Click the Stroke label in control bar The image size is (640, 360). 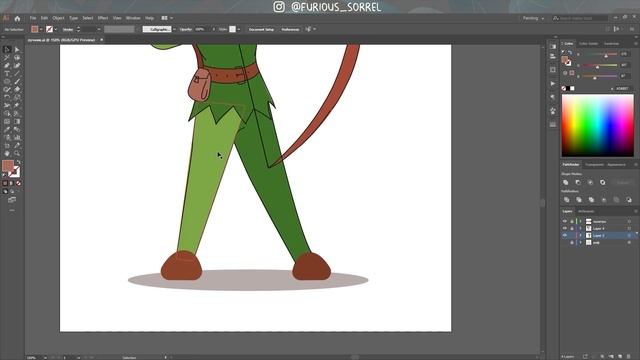(68, 29)
